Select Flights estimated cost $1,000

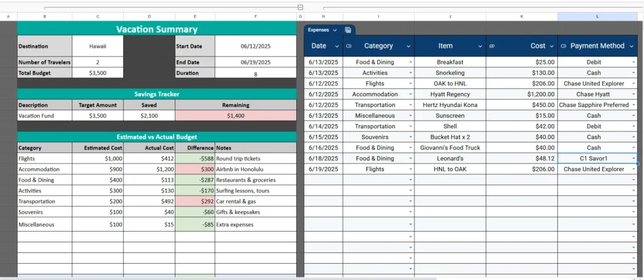(x=97, y=159)
